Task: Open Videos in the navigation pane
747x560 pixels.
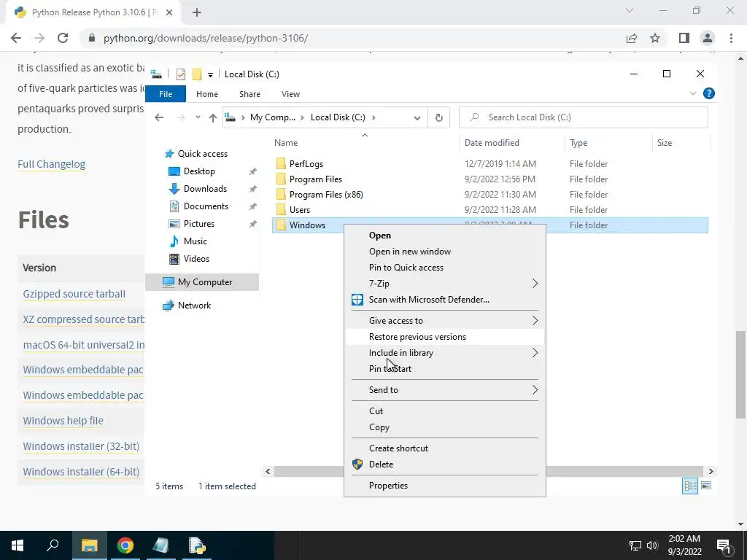Action: pos(196,259)
